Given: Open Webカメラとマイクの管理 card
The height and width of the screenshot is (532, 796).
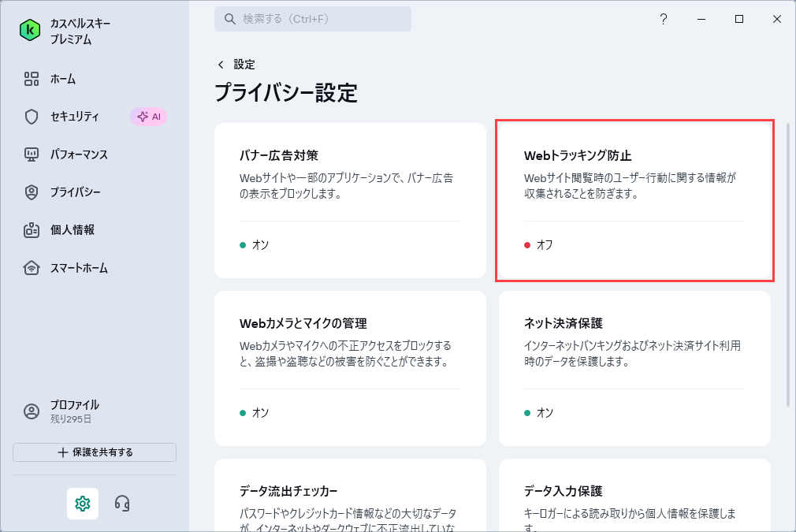Looking at the screenshot, I should (350, 369).
